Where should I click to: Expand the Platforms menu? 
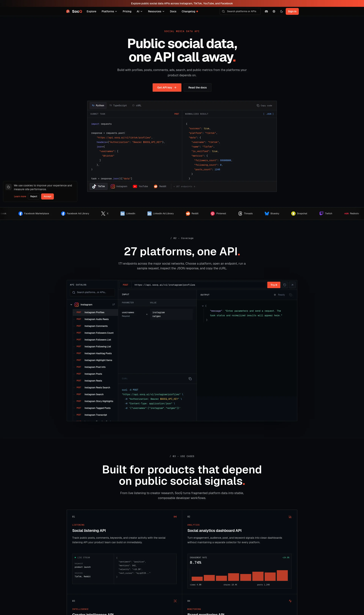109,11
